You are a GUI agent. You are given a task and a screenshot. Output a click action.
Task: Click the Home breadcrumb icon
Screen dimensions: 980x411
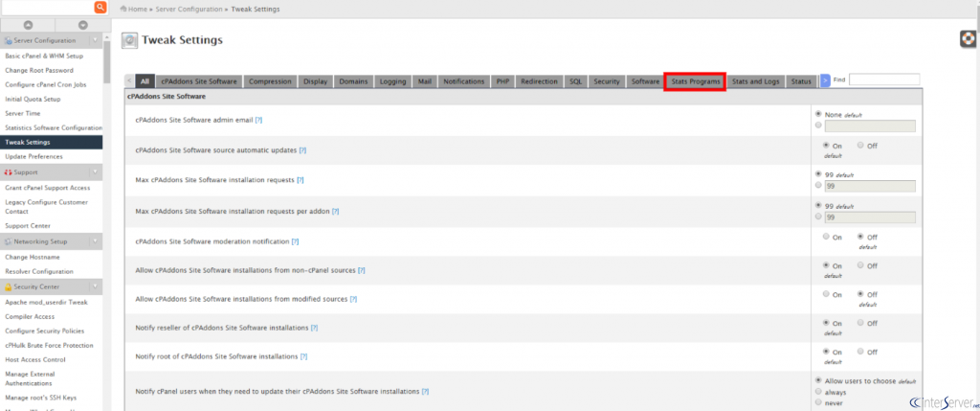pyautogui.click(x=123, y=10)
